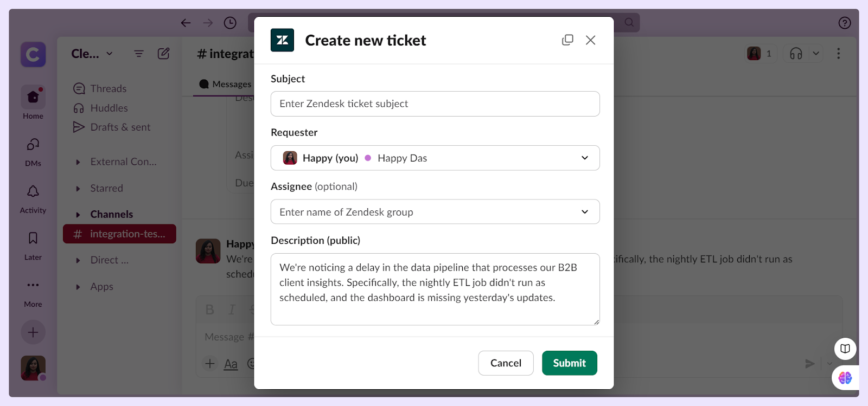Viewport: 868px width, 406px height.
Task: Open the Later bookmark tab
Action: (33, 246)
